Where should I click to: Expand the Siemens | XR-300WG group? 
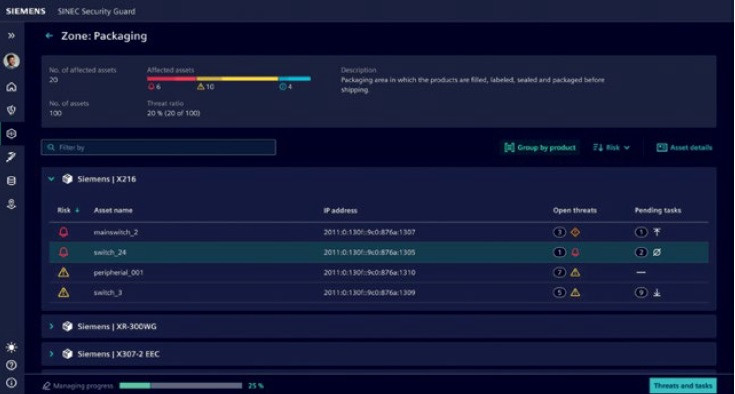click(51, 327)
